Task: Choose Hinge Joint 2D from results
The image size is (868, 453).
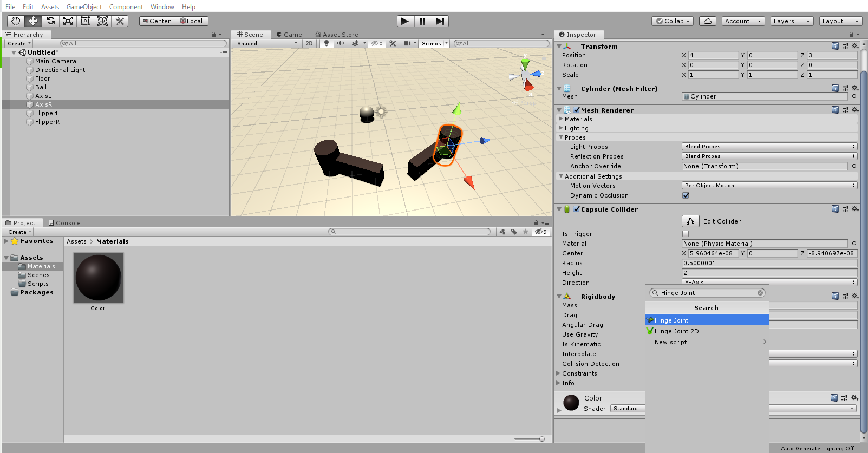Action: pos(707,331)
